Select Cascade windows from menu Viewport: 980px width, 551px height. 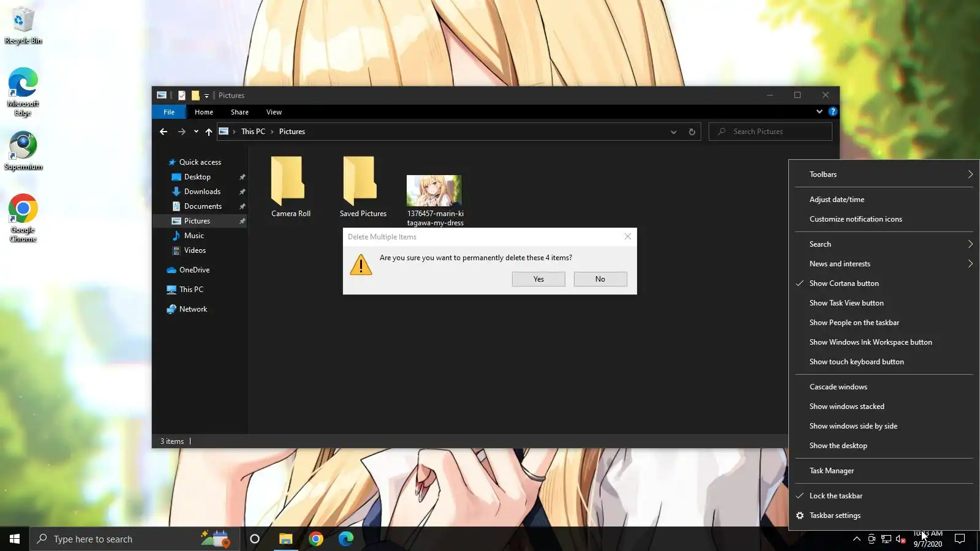point(884,387)
